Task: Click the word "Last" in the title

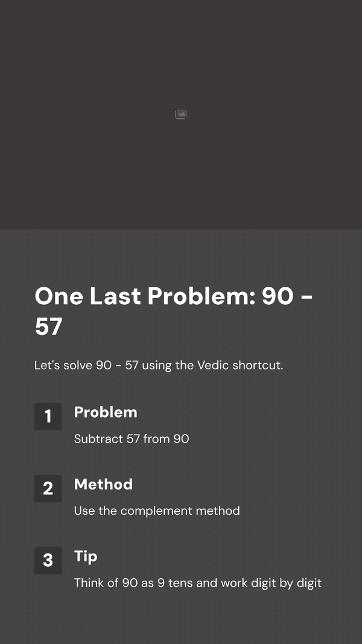Action: click(115, 296)
